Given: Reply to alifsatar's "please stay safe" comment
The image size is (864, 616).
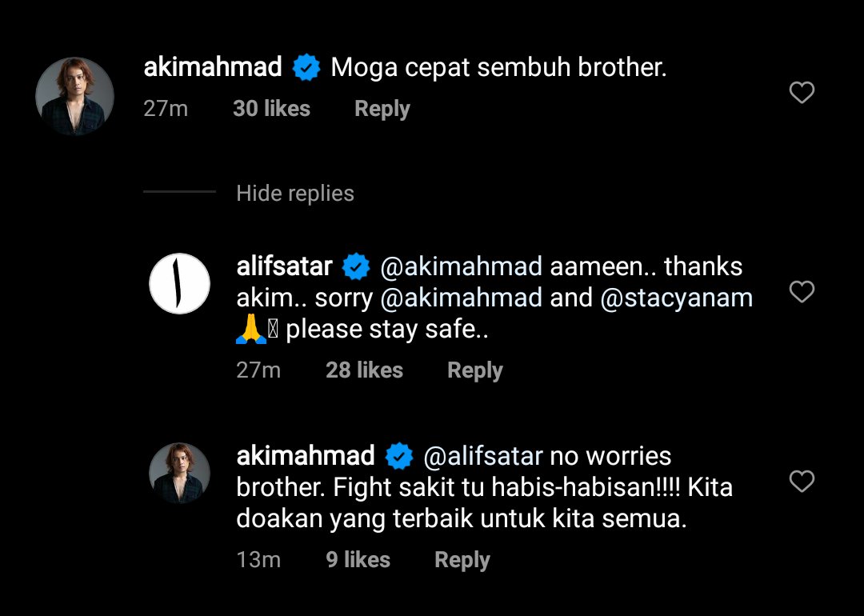Looking at the screenshot, I should 474,370.
